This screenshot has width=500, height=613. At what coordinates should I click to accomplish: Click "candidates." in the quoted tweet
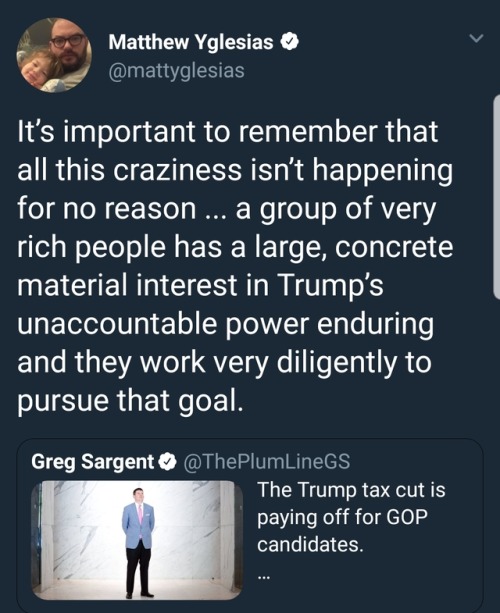(x=310, y=544)
